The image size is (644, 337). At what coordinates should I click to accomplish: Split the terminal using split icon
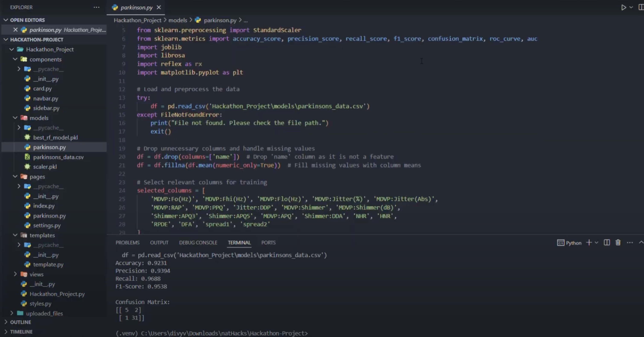coord(607,243)
